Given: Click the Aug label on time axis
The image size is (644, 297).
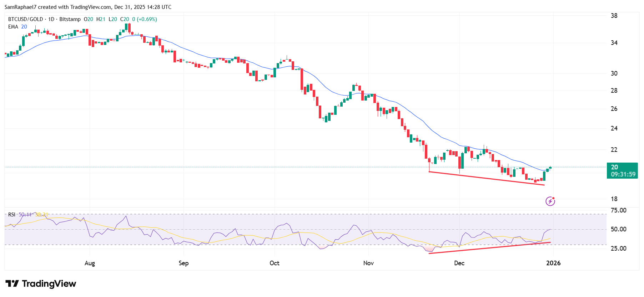Looking at the screenshot, I should [x=90, y=263].
